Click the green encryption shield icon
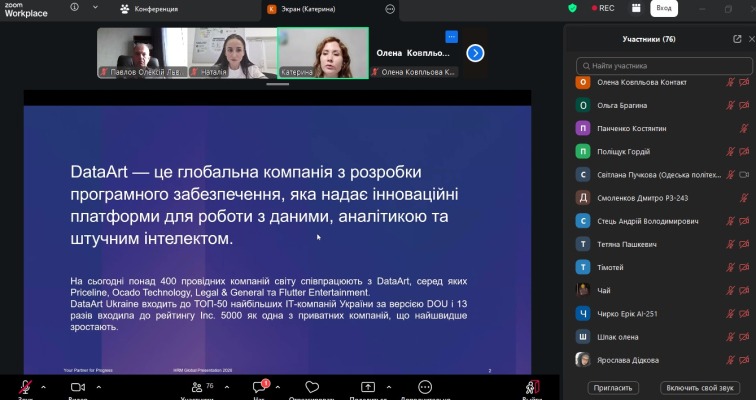The height and width of the screenshot is (400, 756). pos(572,8)
